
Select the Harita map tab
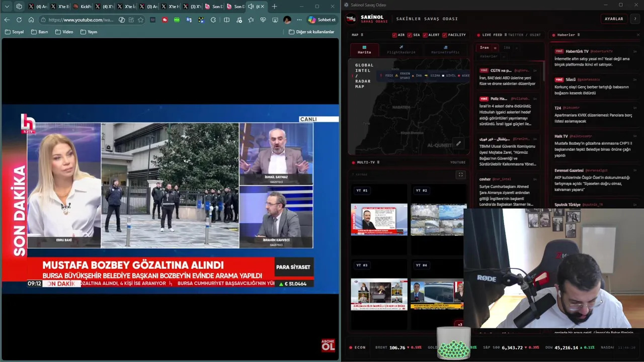coord(364,50)
